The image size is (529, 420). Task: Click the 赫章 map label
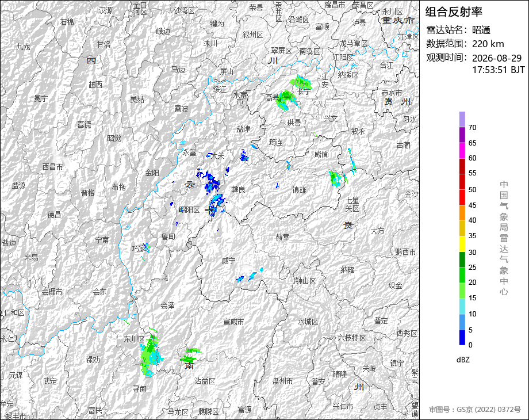282,237
